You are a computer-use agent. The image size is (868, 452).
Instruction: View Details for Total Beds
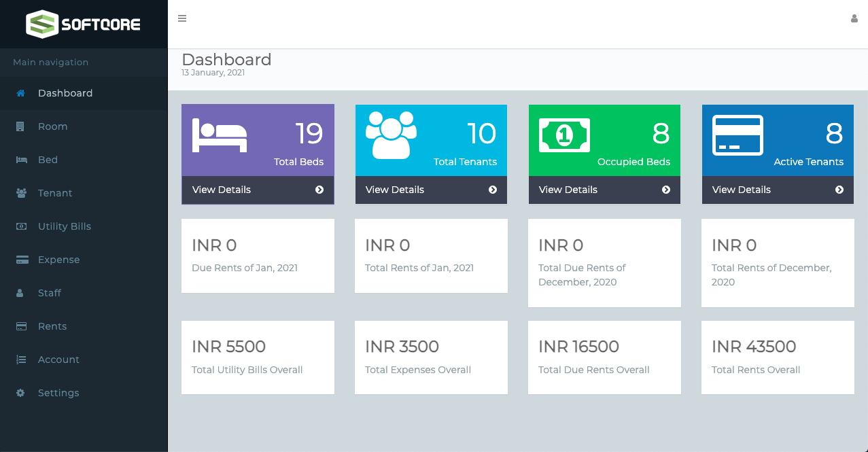pos(258,190)
